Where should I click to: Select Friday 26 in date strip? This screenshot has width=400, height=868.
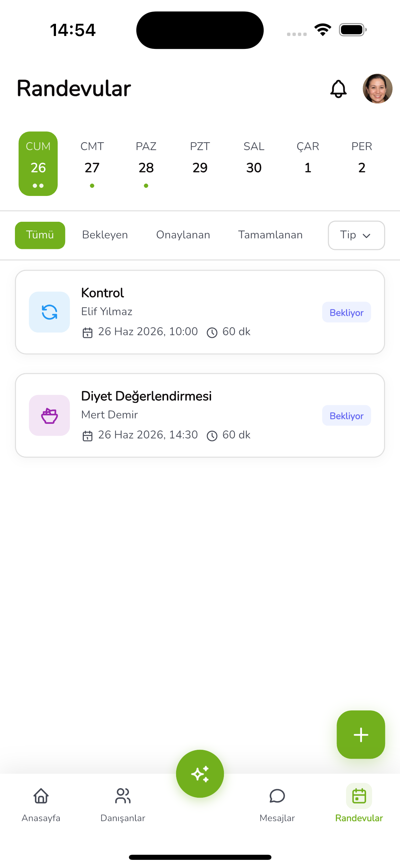[38, 164]
